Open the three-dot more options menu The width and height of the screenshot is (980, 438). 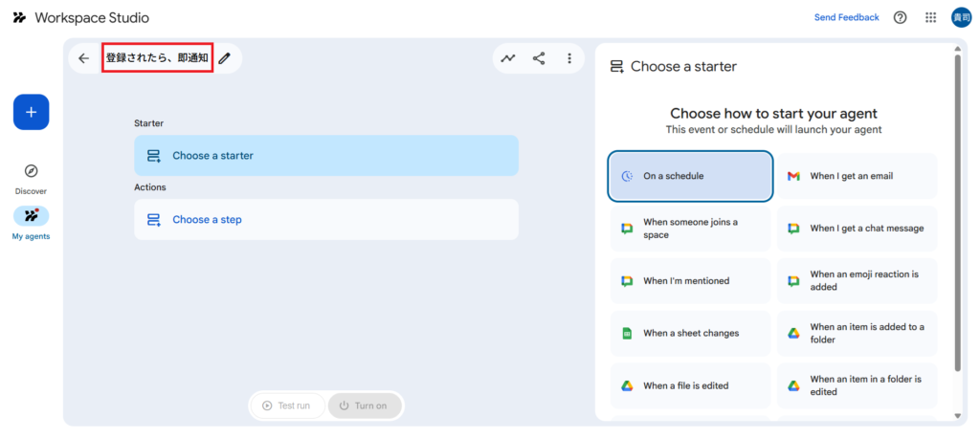pyautogui.click(x=569, y=58)
